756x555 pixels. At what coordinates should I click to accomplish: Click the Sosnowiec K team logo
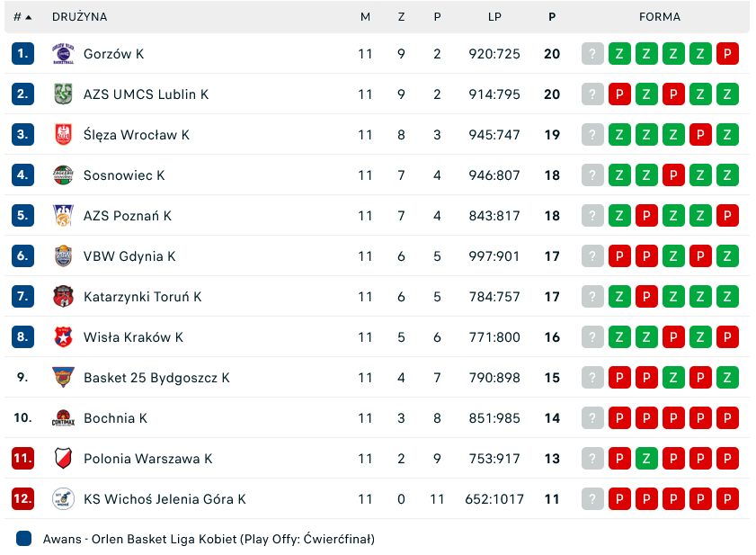tap(63, 175)
